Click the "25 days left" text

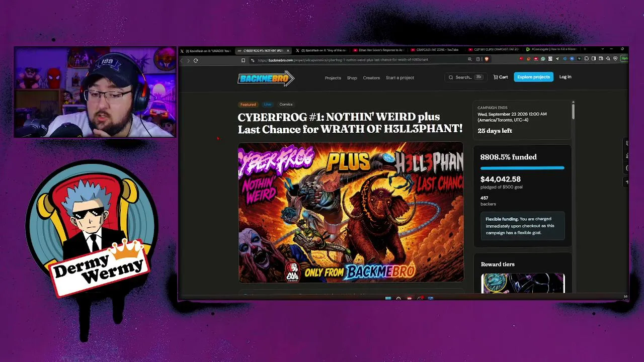(x=495, y=131)
